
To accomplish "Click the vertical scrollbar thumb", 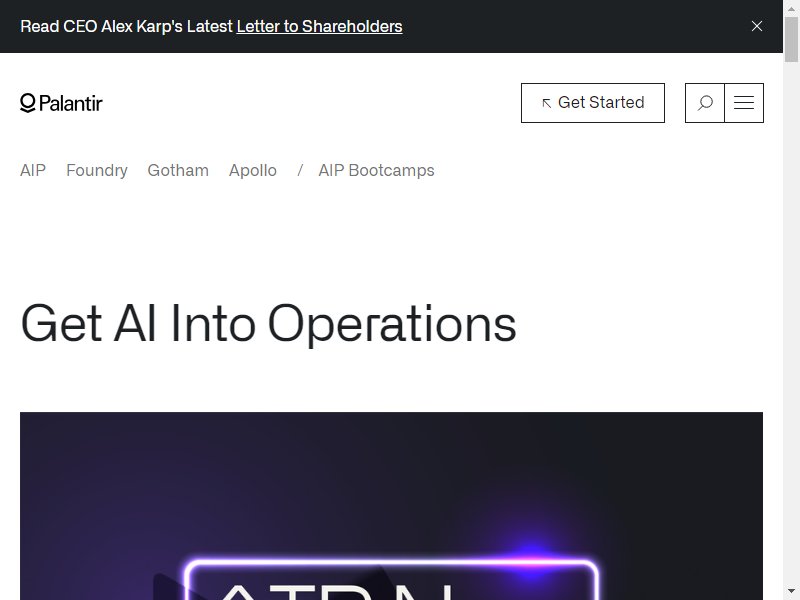I will [791, 39].
